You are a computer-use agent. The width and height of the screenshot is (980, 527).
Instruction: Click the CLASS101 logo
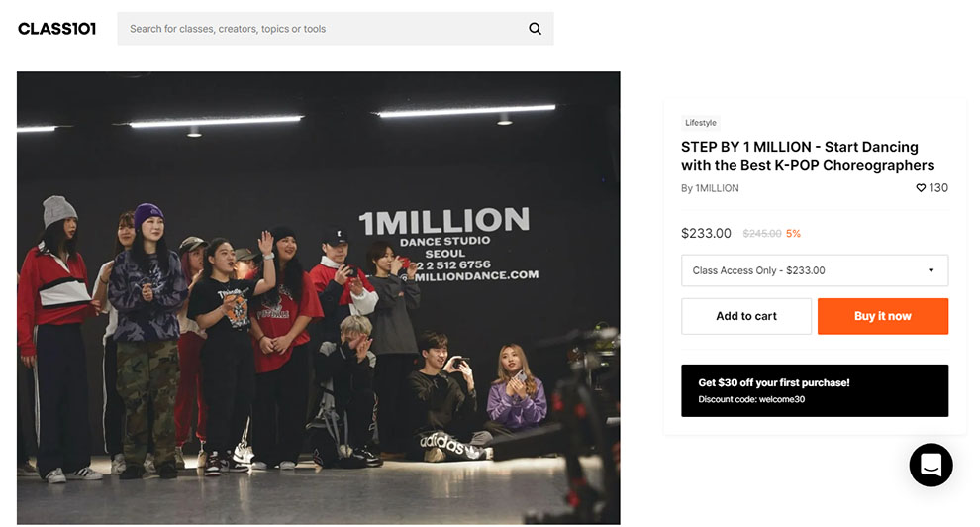point(57,29)
